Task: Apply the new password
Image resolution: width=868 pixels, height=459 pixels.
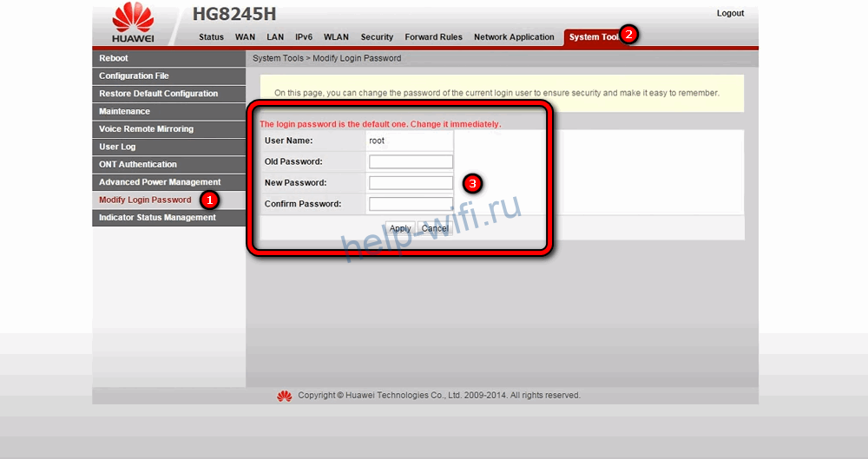Action: pos(399,228)
